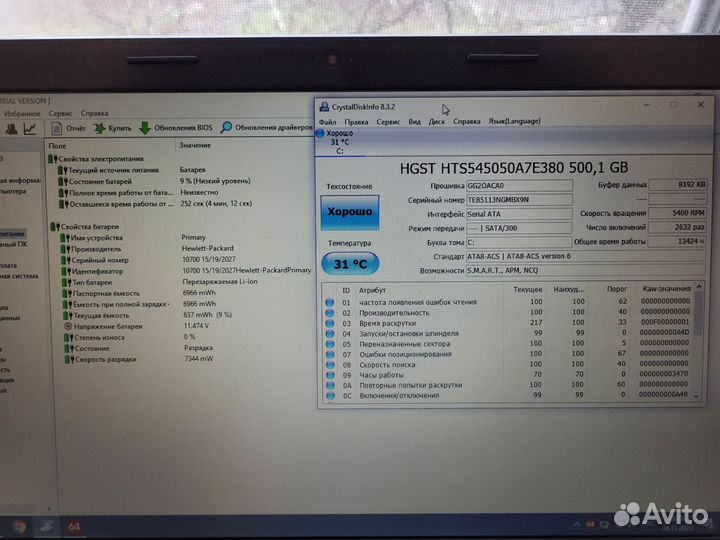The height and width of the screenshot is (540, 720).
Task: Click the status circle for Время раскрутки
Action: pyautogui.click(x=330, y=323)
